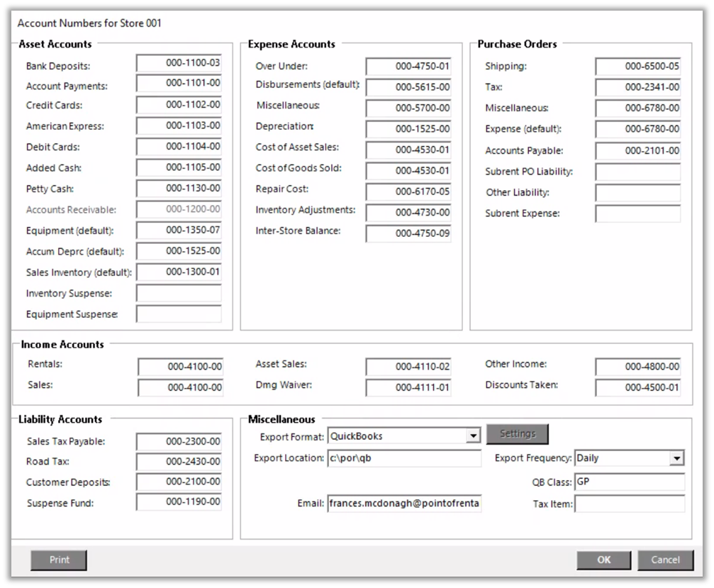Viewport: 714px width, 588px height.
Task: Click the Export Location text field
Action: (404, 458)
